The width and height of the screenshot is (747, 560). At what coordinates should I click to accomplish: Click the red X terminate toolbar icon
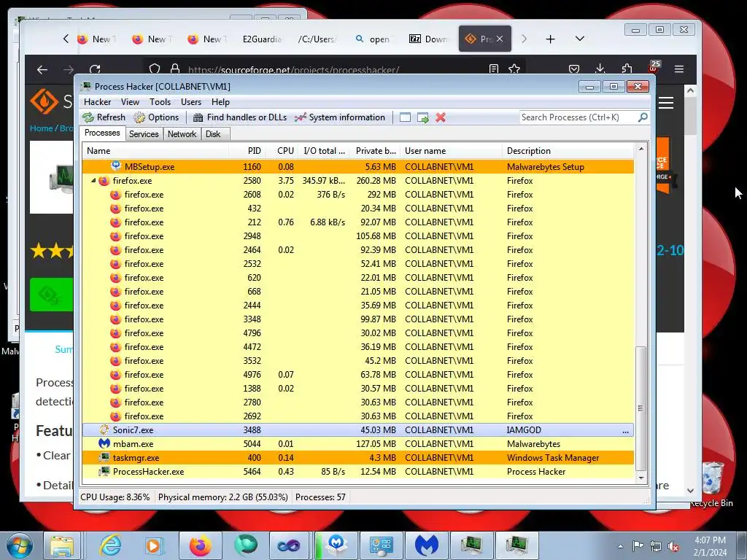coord(440,117)
